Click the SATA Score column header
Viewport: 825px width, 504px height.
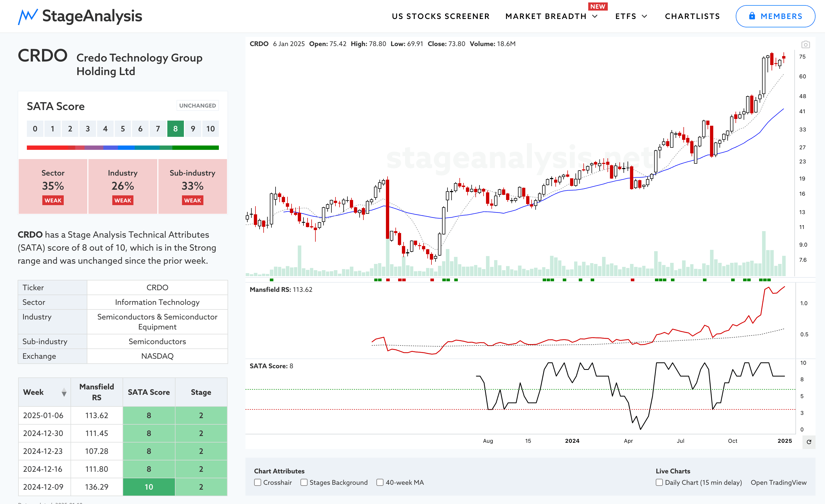pos(149,392)
